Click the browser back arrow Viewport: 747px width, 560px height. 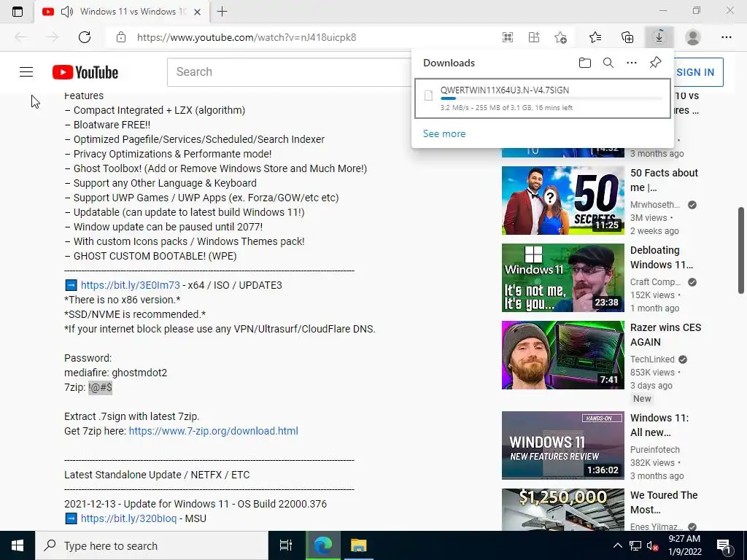(20, 37)
